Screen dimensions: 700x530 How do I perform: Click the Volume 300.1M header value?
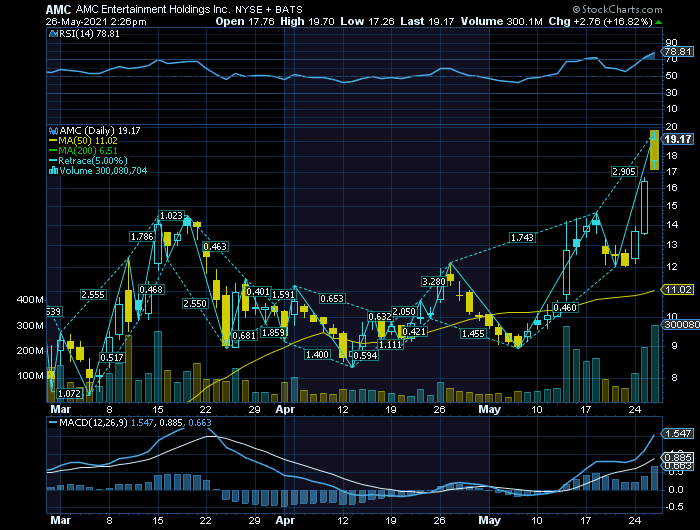click(x=501, y=21)
